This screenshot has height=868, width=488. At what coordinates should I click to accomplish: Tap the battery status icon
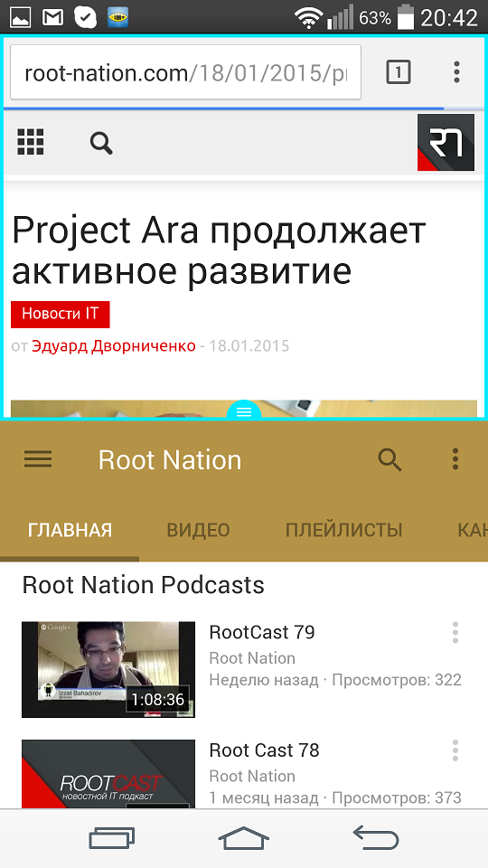406,17
